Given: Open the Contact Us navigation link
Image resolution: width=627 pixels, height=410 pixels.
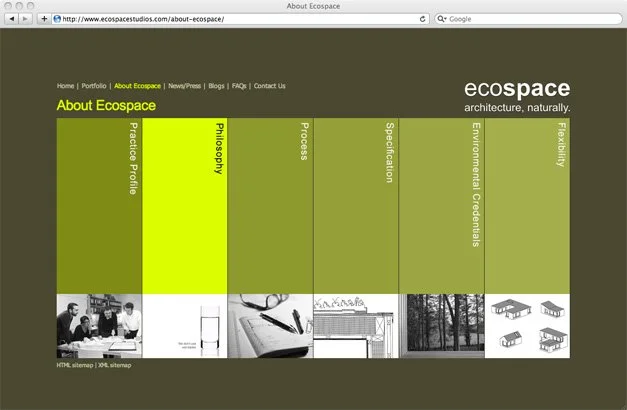Looking at the screenshot, I should [270, 86].
